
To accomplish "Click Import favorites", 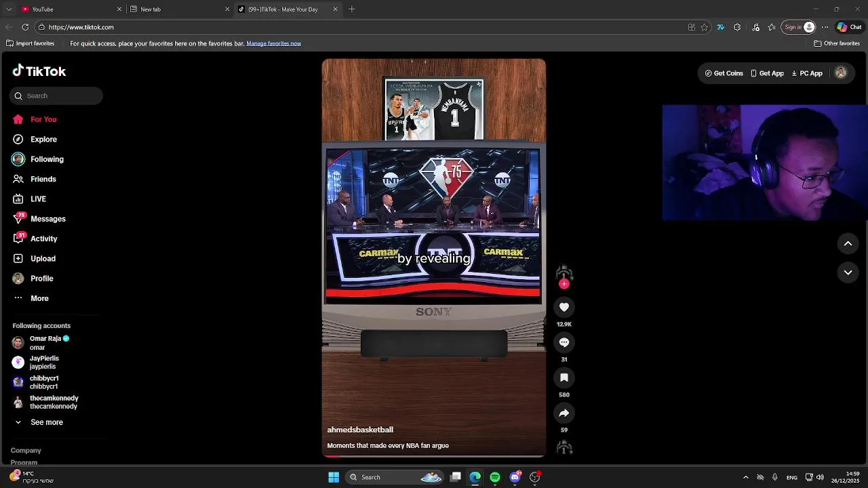I will point(30,43).
